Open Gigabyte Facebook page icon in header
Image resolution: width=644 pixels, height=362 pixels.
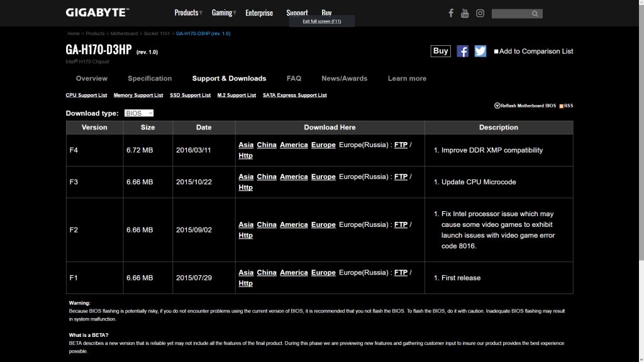(451, 13)
